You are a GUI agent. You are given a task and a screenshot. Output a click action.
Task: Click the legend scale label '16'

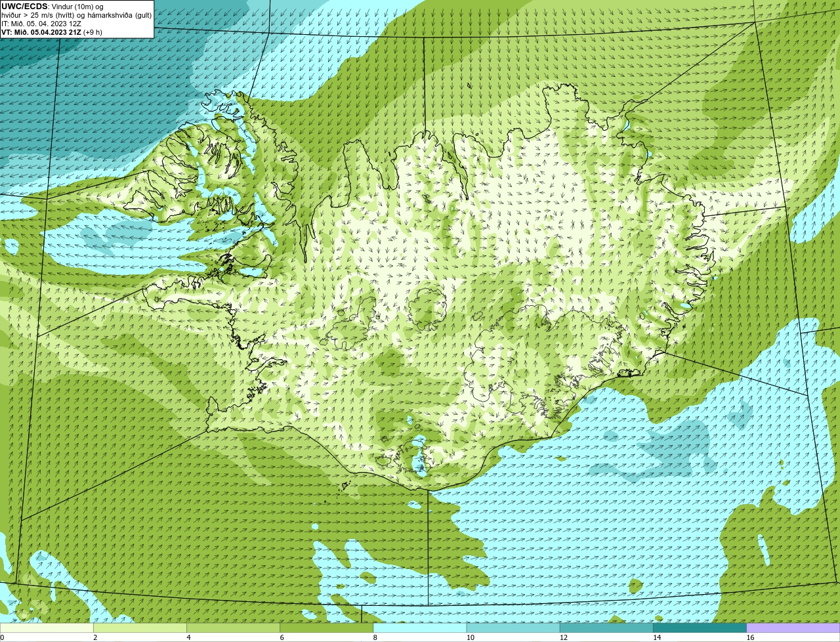click(x=750, y=637)
